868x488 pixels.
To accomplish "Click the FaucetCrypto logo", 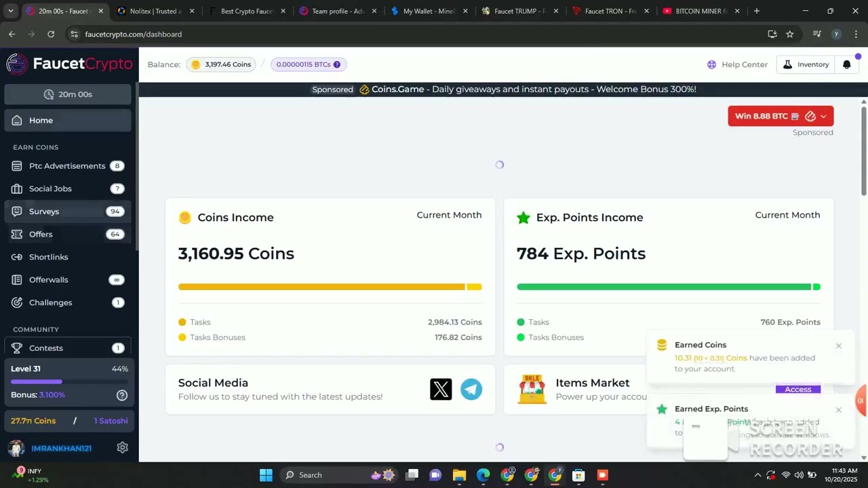I will tap(69, 64).
